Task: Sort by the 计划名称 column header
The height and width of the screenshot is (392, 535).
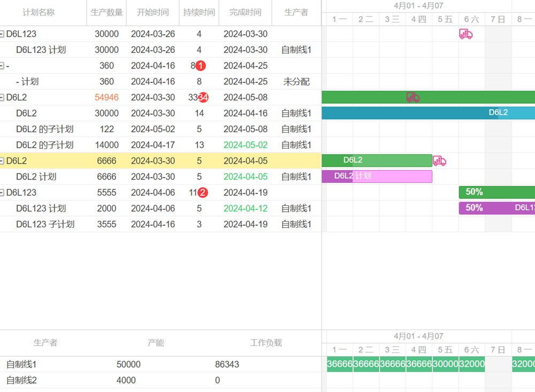Action: click(39, 12)
